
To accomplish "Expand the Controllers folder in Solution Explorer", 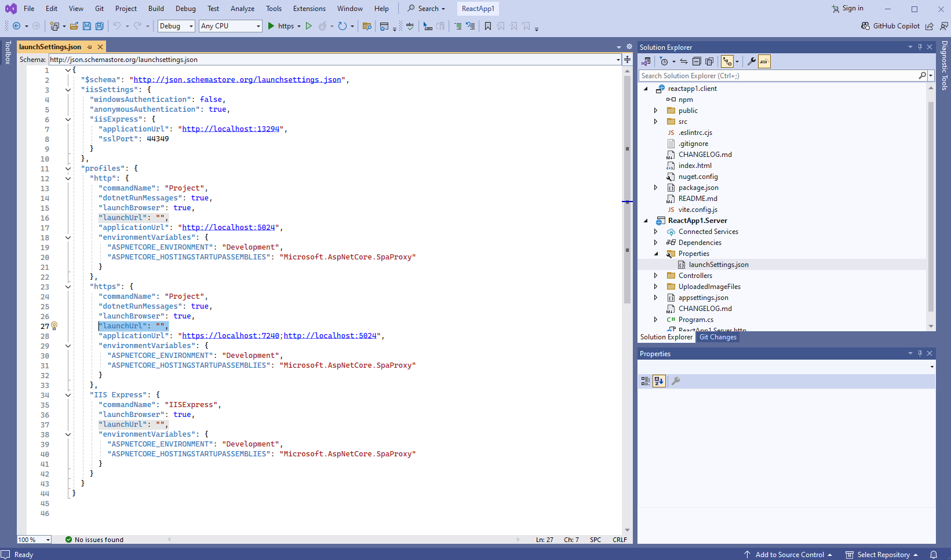I will point(656,276).
